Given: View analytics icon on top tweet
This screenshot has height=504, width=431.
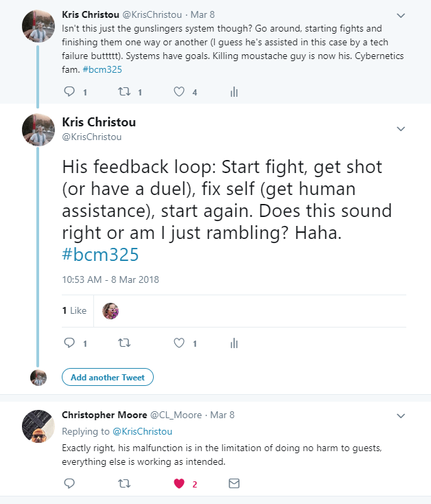Looking at the screenshot, I should [x=234, y=92].
